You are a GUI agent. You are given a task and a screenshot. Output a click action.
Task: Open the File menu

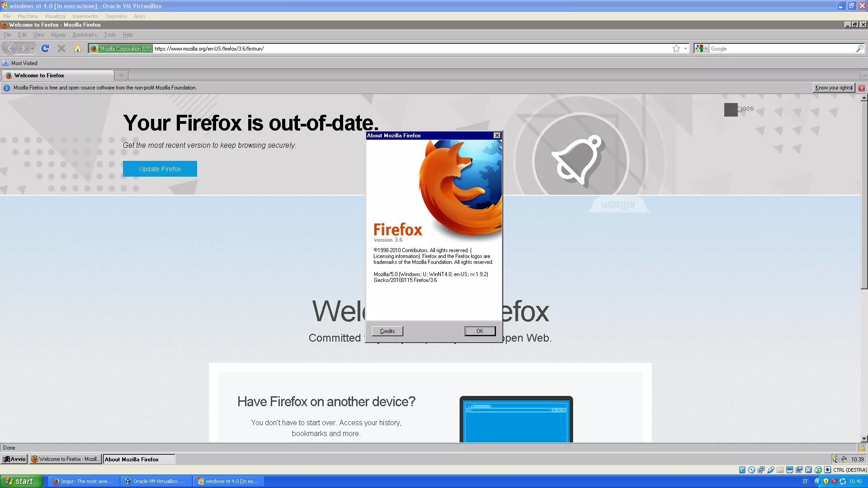(7, 34)
